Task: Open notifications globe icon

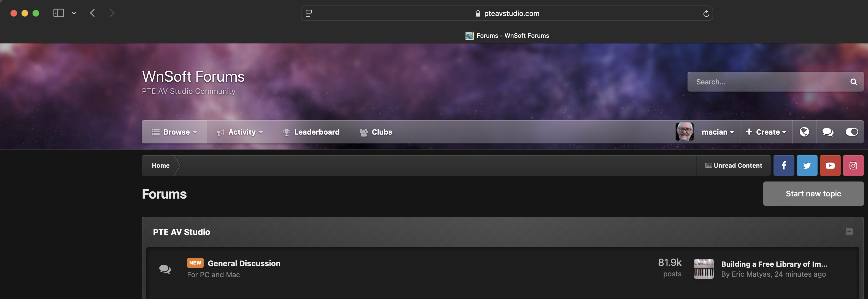Action: tap(804, 132)
